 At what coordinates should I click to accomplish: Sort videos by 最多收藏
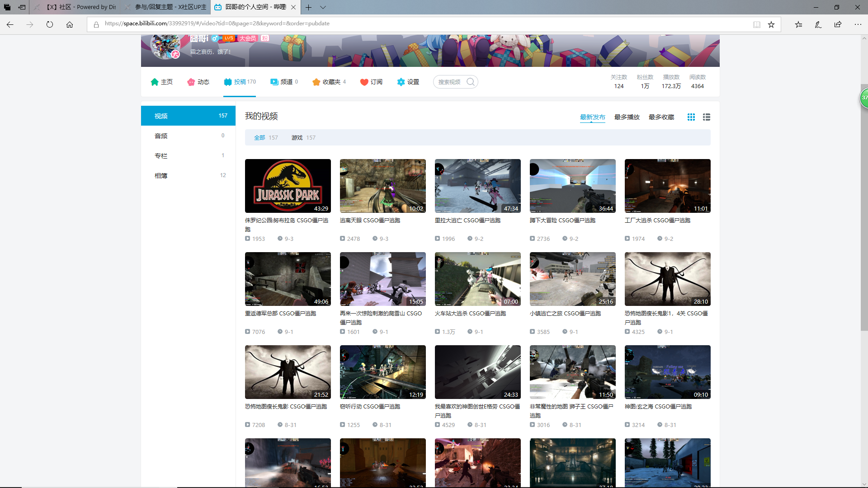click(x=661, y=117)
